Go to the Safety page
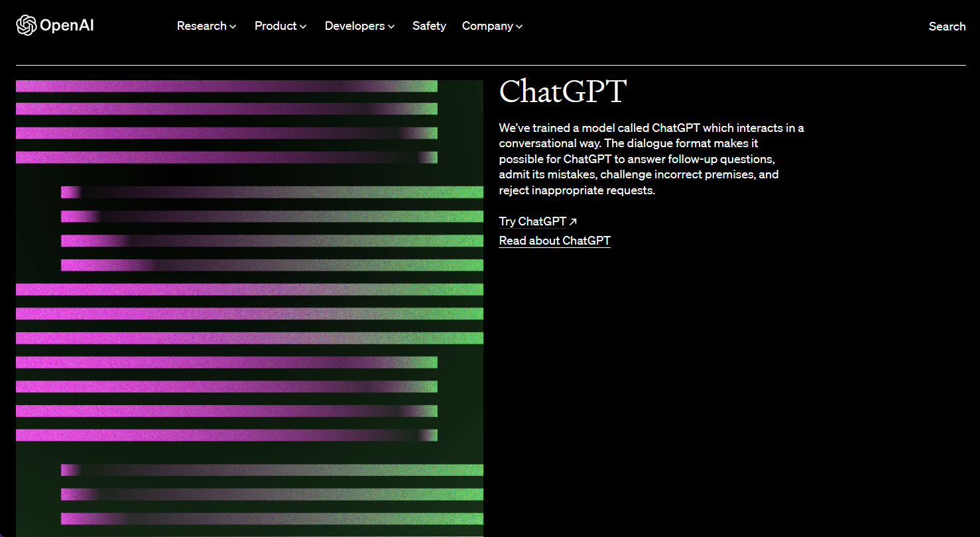This screenshot has width=980, height=537. click(x=429, y=26)
